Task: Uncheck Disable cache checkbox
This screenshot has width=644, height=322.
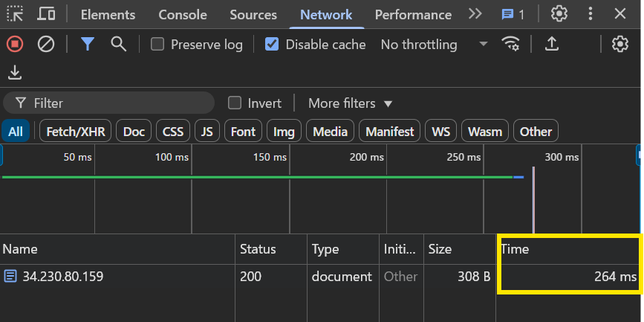Action: point(271,44)
